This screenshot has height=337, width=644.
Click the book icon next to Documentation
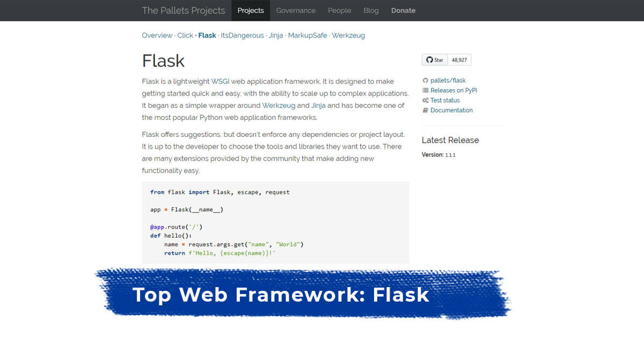425,110
